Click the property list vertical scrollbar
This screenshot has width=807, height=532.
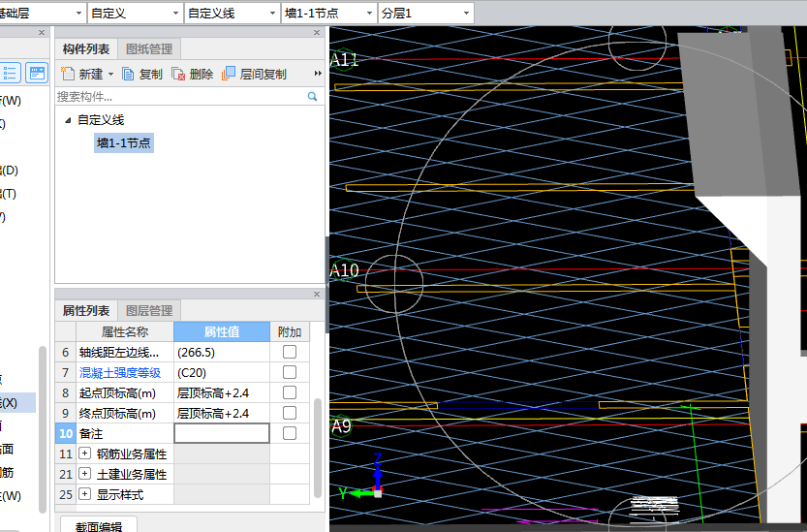pos(318,448)
